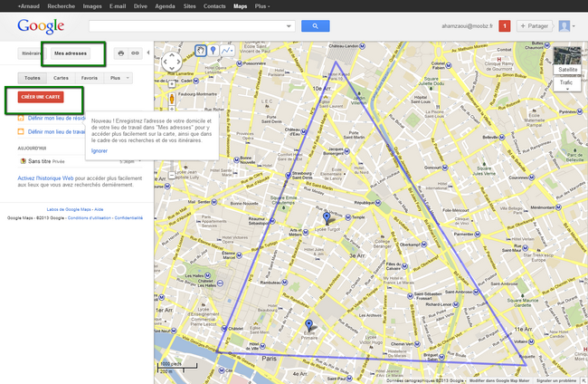Open the Plus menu in top bar

[261, 6]
